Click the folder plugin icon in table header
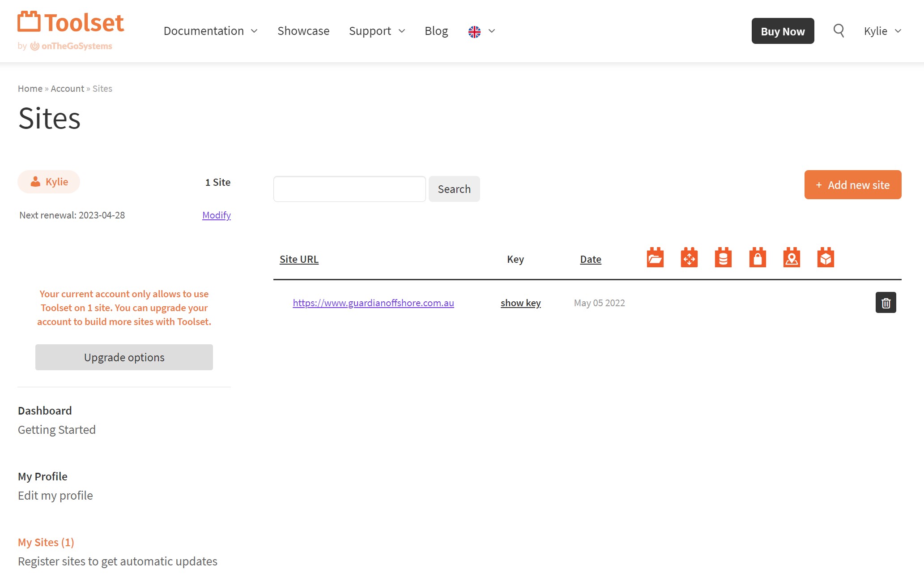 [x=655, y=257]
